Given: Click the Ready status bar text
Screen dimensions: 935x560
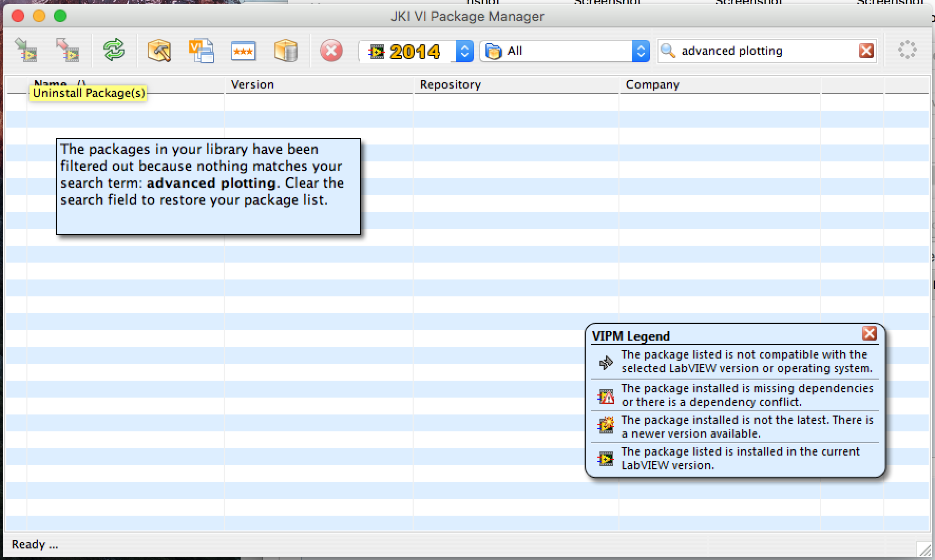Looking at the screenshot, I should coord(35,545).
